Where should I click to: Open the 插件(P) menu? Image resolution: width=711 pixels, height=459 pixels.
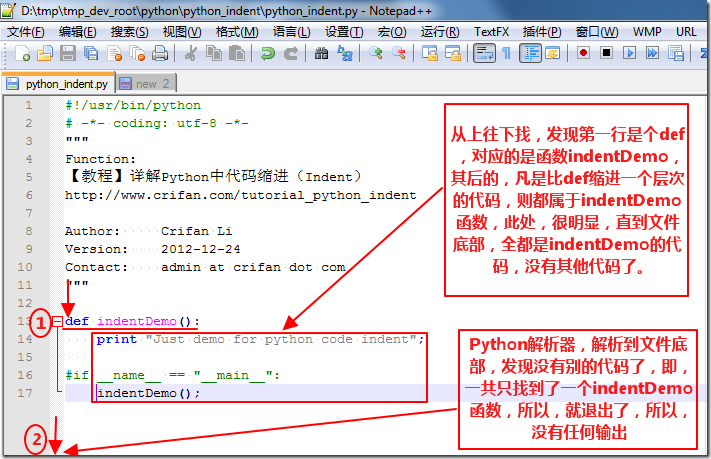(542, 32)
